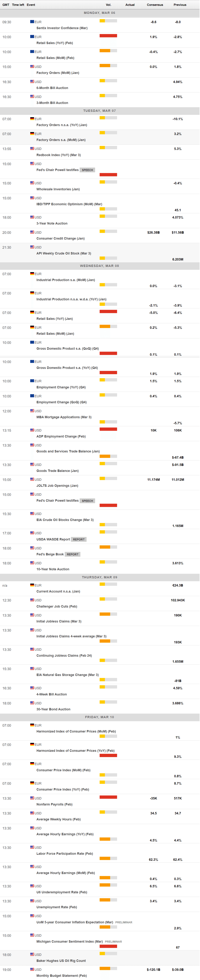Click the US flag next to Factory Orders (MoM)
The height and width of the screenshot is (980, 200).
pyautogui.click(x=32, y=67)
